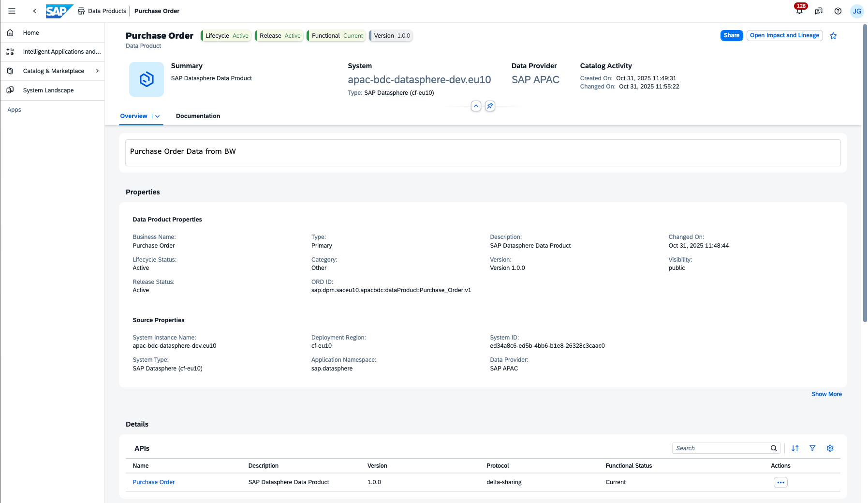This screenshot has height=503, width=868.
Task: Collapse the header with chevron up
Action: [476, 106]
